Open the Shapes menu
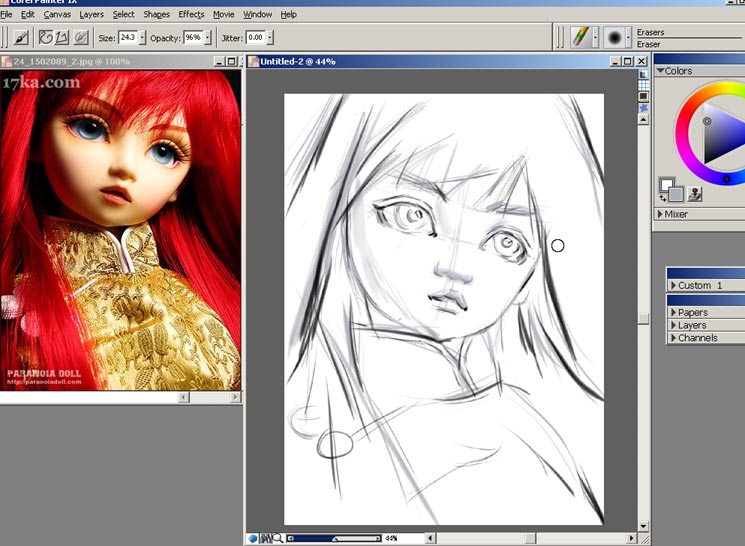Viewport: 745px width, 546px height. click(156, 14)
